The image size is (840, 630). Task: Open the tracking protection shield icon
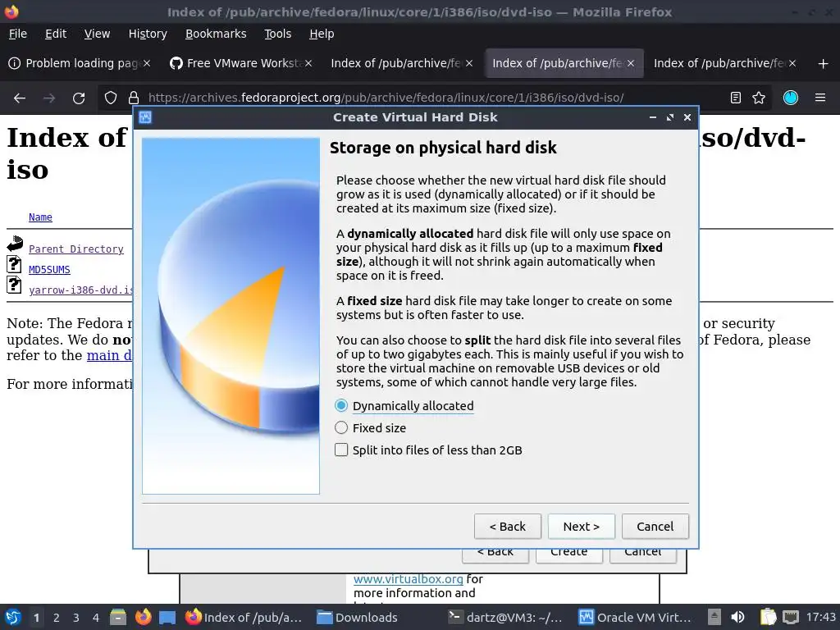111,98
